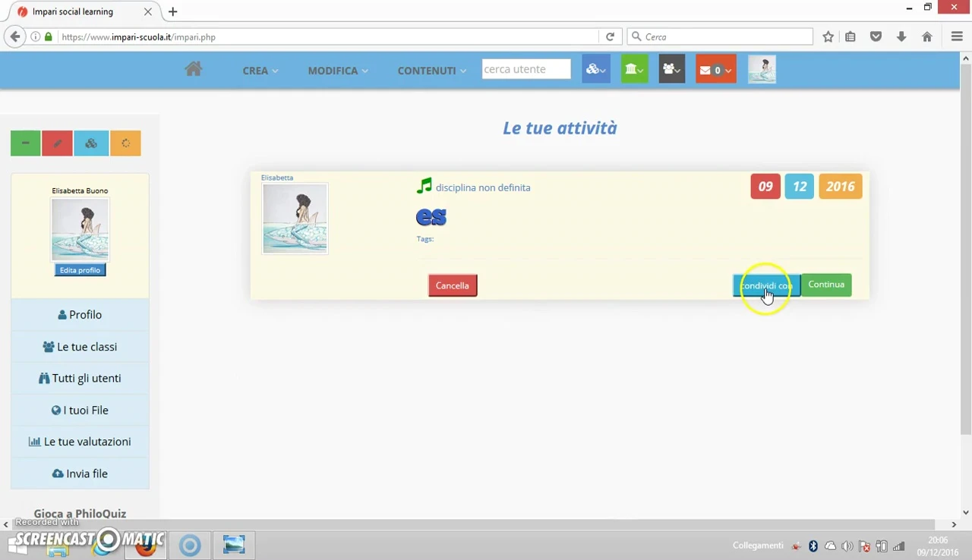Image resolution: width=972 pixels, height=560 pixels.
Task: Go to the home page icon
Action: (x=193, y=70)
